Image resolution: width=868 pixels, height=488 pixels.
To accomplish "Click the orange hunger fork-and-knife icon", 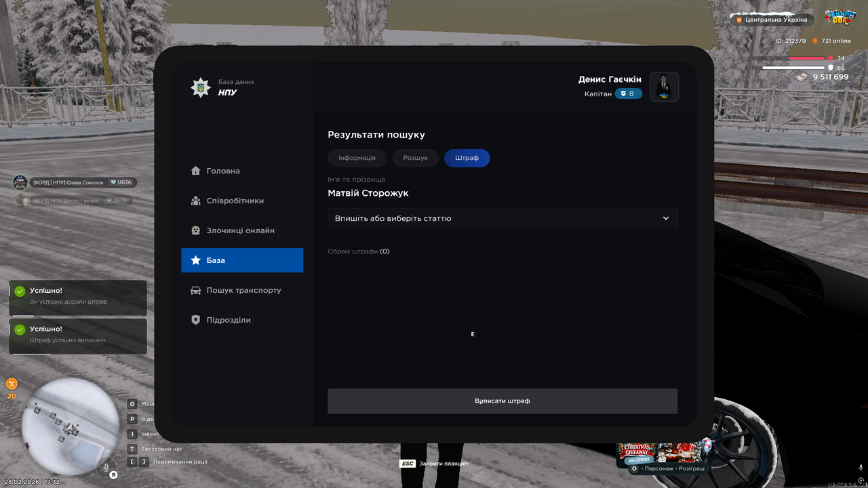I will 12,384.
